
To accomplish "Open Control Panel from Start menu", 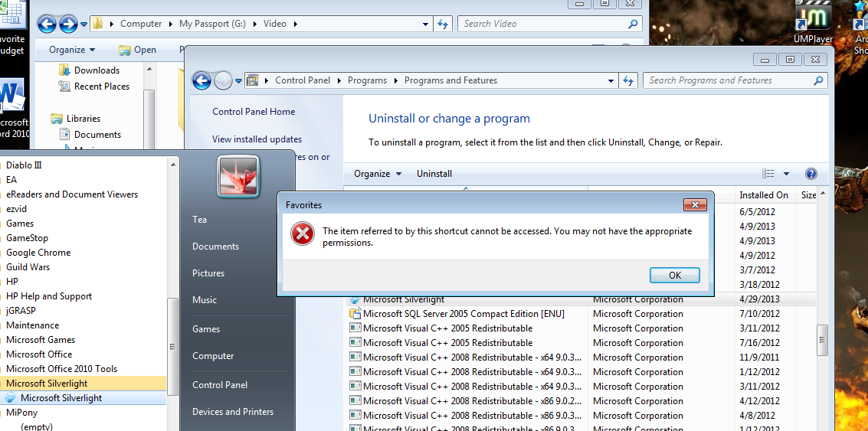I will [x=220, y=384].
